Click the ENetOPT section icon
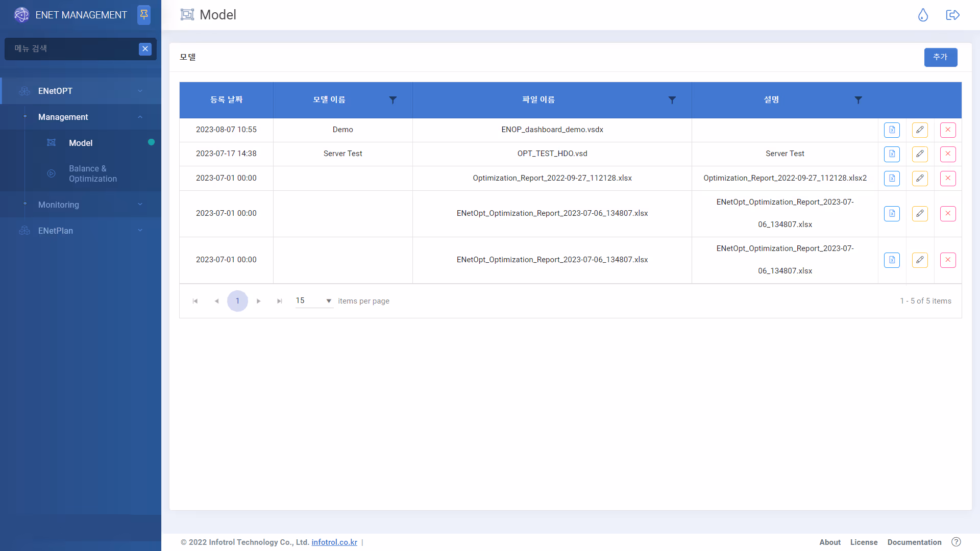 (x=24, y=91)
